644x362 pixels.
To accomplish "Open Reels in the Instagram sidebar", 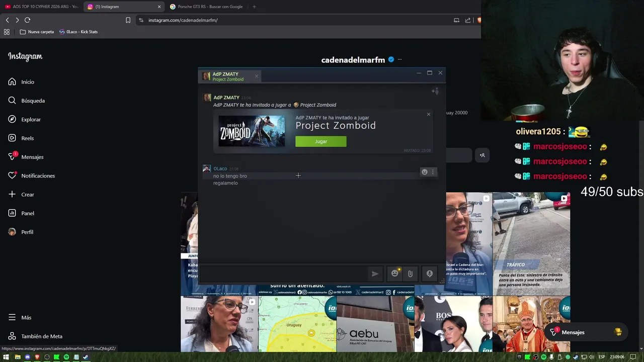I will (x=21, y=138).
